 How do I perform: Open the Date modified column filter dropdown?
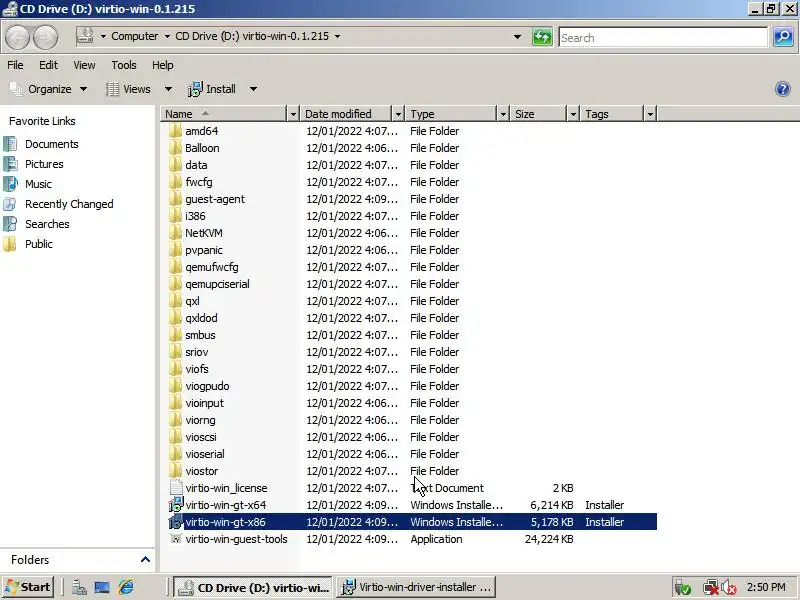[x=398, y=114]
